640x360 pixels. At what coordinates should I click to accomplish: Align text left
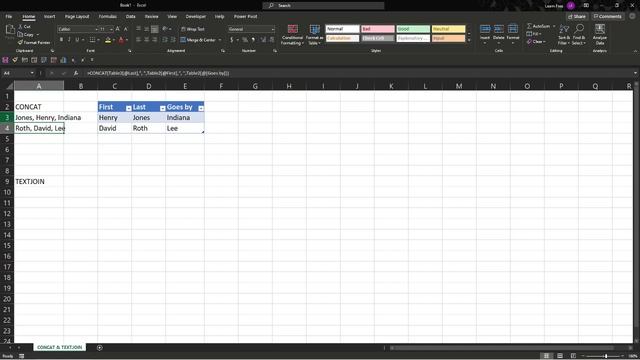click(x=138, y=40)
